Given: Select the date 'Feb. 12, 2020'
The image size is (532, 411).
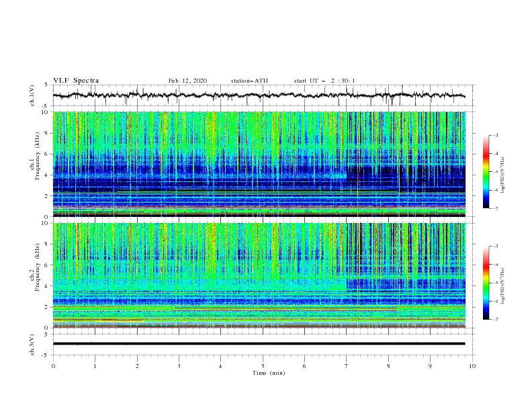Looking at the screenshot, I should click(x=187, y=81).
